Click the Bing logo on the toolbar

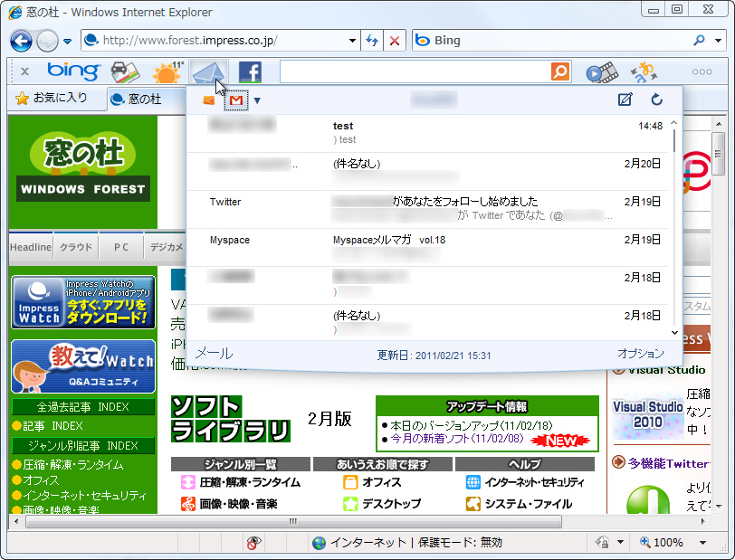[x=72, y=71]
